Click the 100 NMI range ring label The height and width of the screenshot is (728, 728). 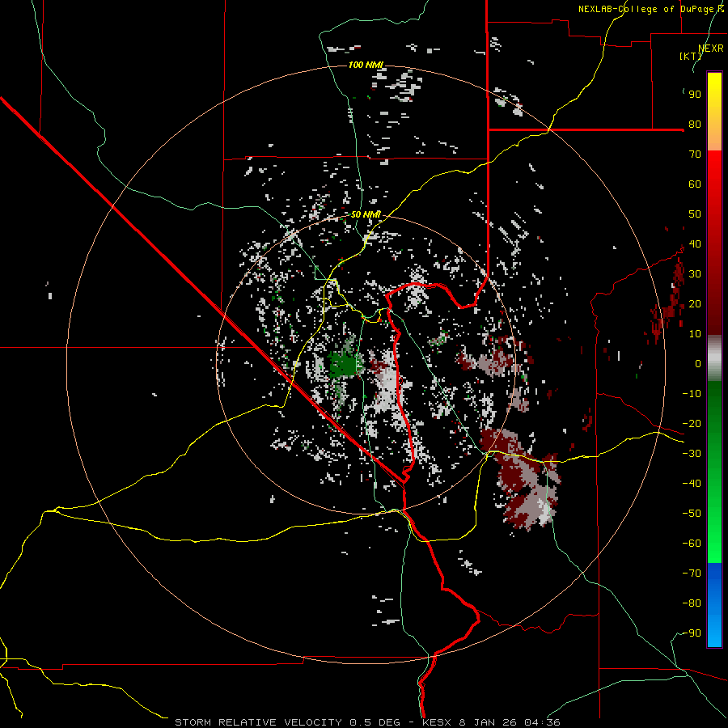pyautogui.click(x=366, y=65)
